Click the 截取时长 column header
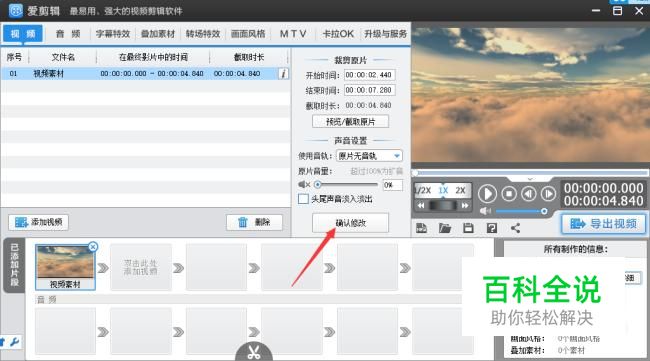This screenshot has width=650, height=361. (249, 57)
